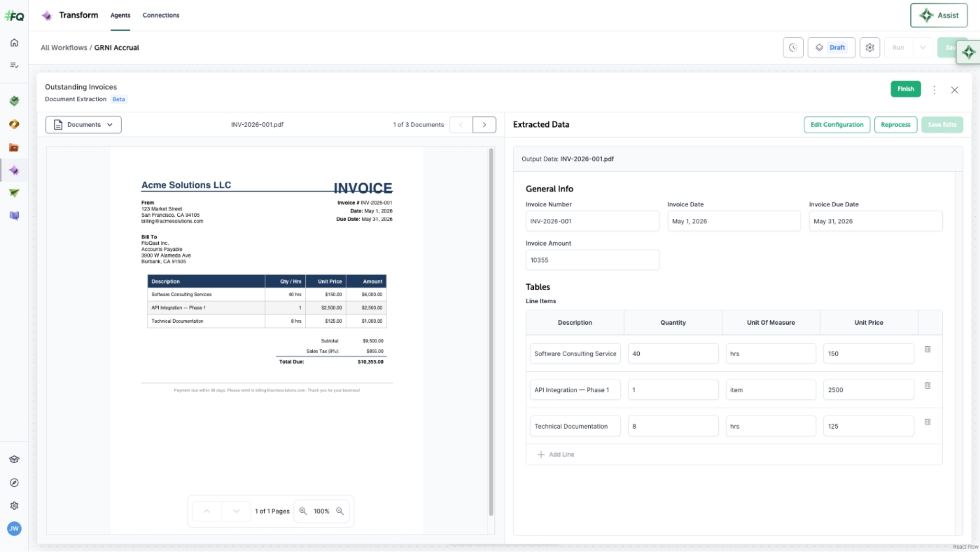
Task: Add a new line item
Action: (556, 454)
